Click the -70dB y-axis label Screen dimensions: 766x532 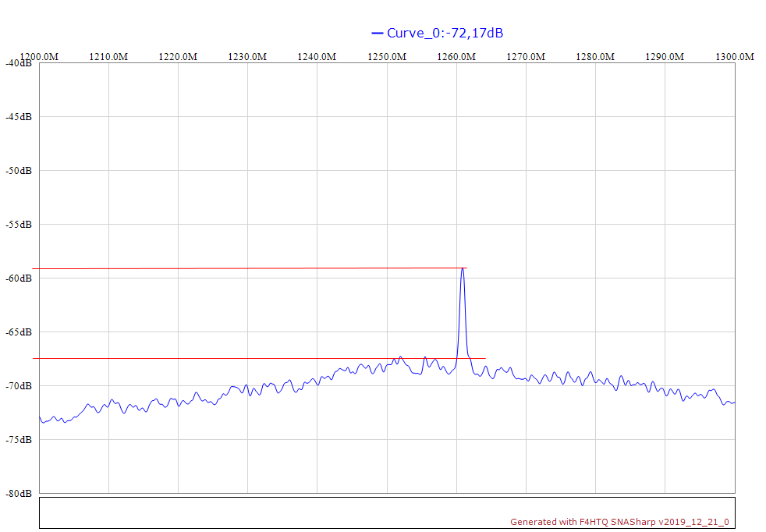tap(19, 386)
